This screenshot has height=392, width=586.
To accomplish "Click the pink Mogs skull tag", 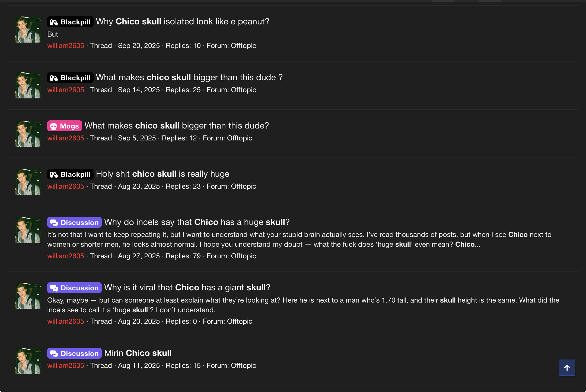I will [65, 126].
